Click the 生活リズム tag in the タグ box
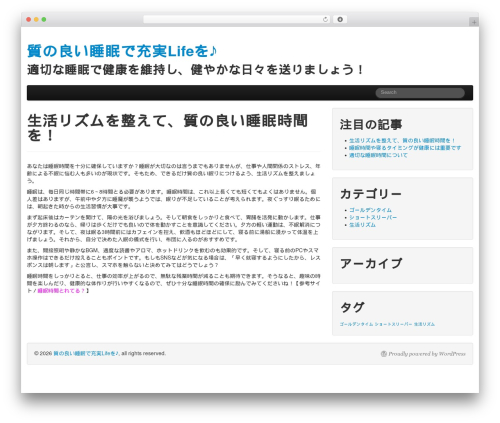This screenshot has width=500, height=423. (424, 324)
